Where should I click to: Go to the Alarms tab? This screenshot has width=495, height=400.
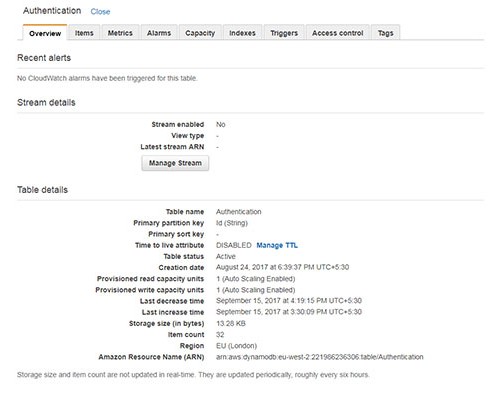[x=159, y=33]
